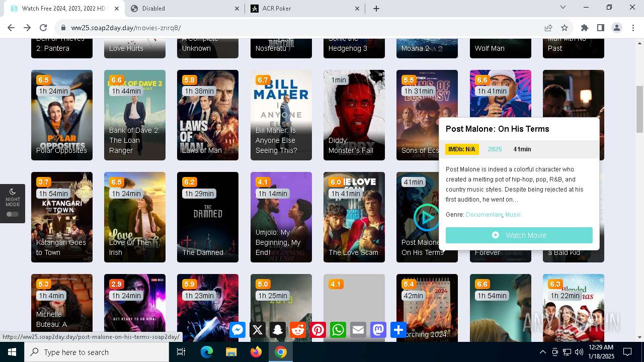
Task: Open Blended Christmas poster
Action: [574, 308]
